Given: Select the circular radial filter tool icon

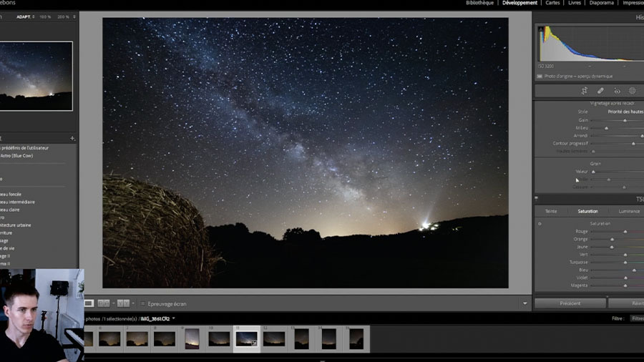Looking at the screenshot, I should 633,91.
